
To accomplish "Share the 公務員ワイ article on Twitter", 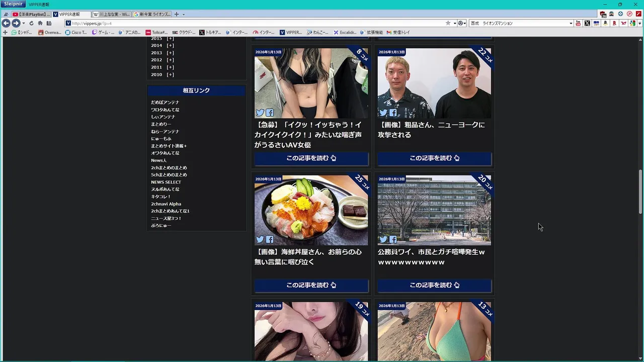I will 383,240.
